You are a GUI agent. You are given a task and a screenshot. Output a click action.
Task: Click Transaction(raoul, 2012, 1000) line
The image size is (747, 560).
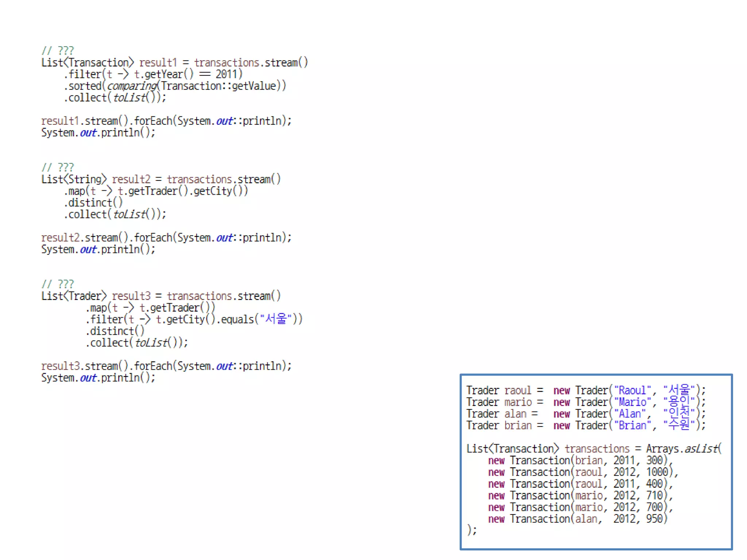click(x=583, y=472)
